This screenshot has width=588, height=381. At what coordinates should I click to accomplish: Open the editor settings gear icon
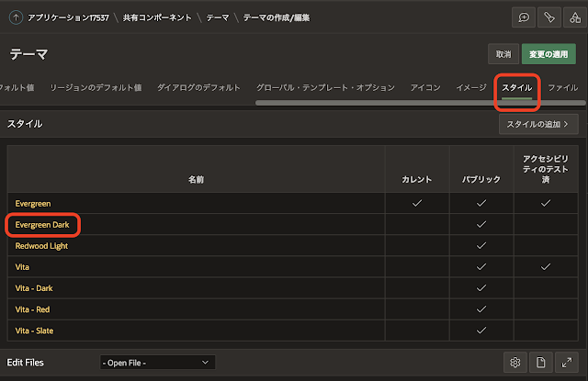515,363
